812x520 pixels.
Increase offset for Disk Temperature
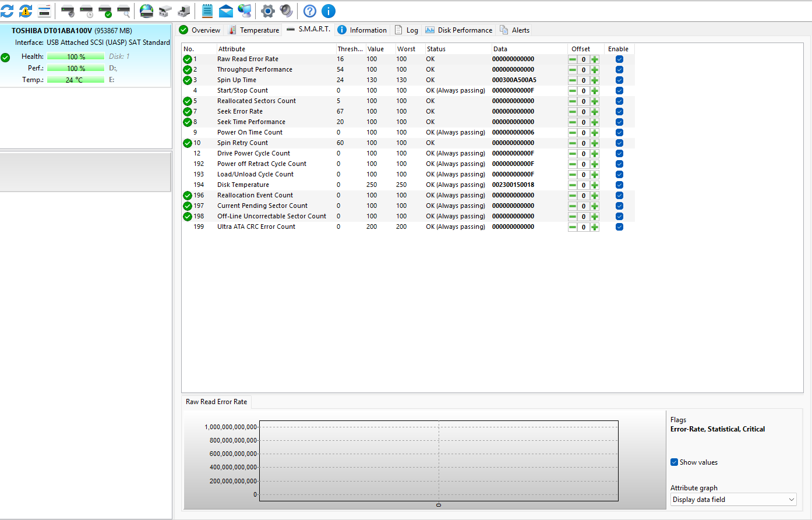[x=595, y=185]
